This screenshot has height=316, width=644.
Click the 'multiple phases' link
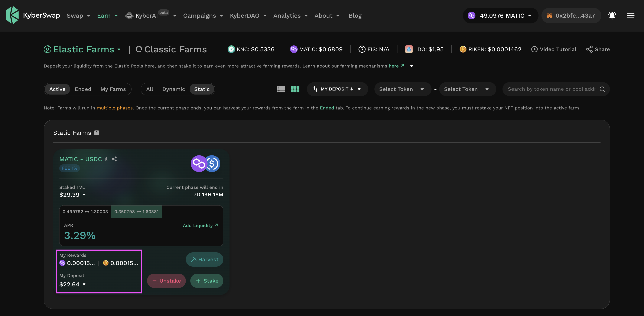(x=114, y=108)
